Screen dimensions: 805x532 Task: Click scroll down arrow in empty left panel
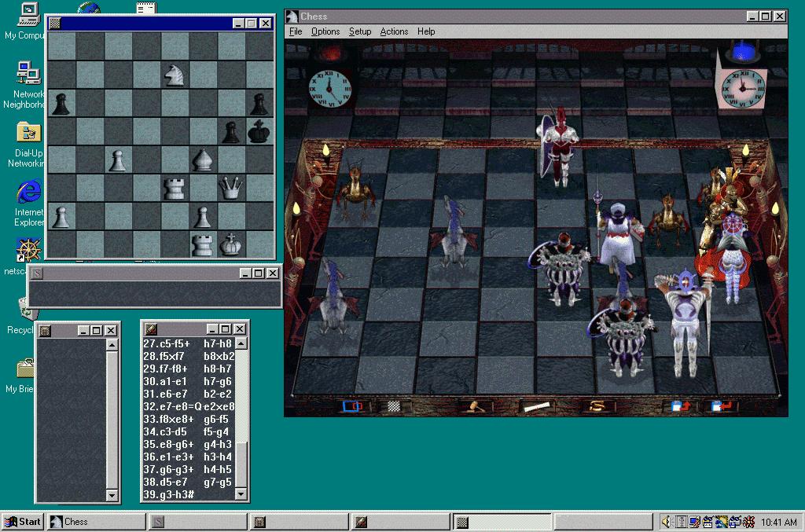click(x=112, y=495)
